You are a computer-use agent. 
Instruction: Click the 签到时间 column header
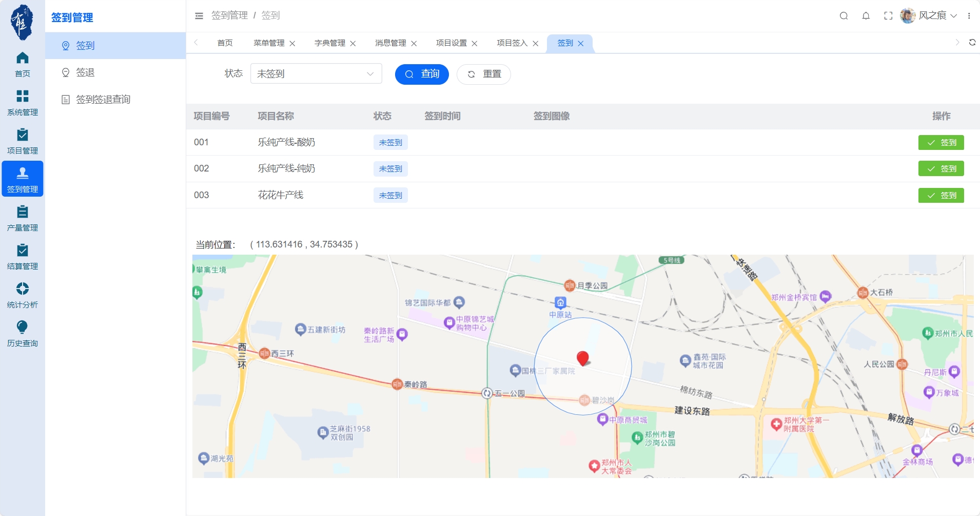coord(442,116)
